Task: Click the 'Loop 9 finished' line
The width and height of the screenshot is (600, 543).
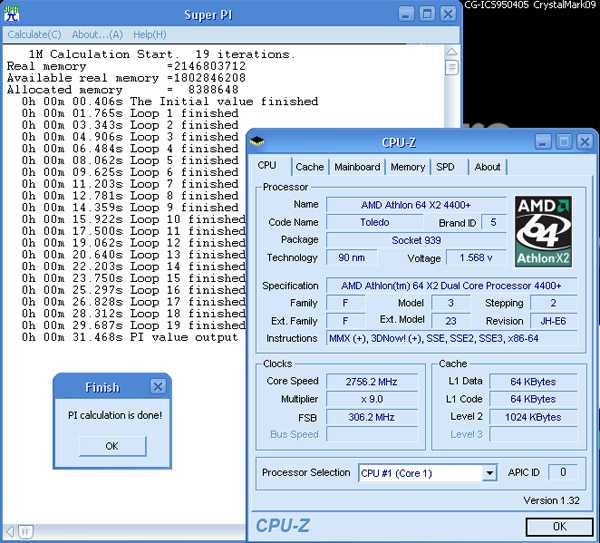Action: pos(130,207)
